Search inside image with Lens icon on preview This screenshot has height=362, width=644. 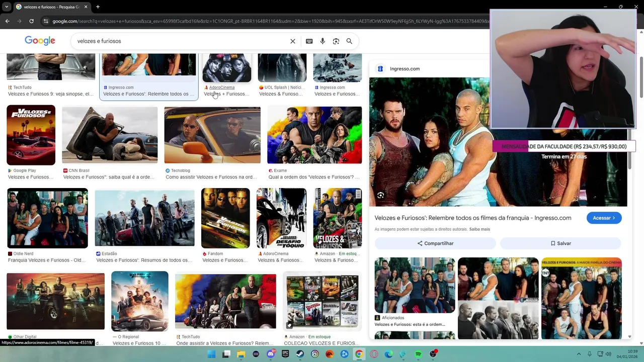tap(381, 195)
